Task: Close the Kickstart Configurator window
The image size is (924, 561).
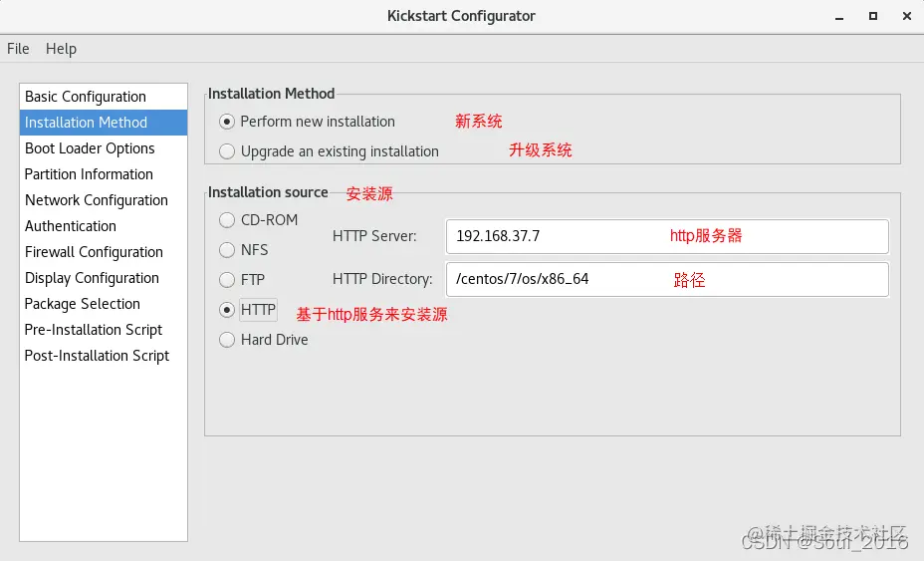Action: click(x=907, y=17)
